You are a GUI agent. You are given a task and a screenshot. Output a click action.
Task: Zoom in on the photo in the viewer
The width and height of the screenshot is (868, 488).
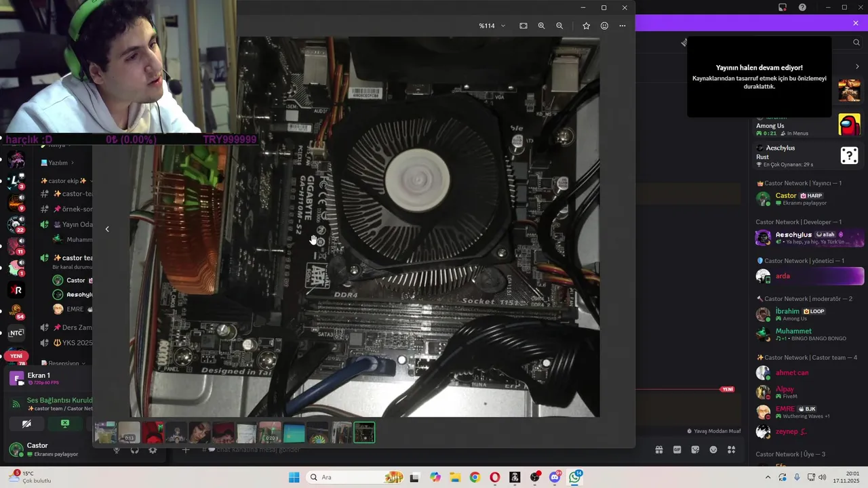[541, 26]
